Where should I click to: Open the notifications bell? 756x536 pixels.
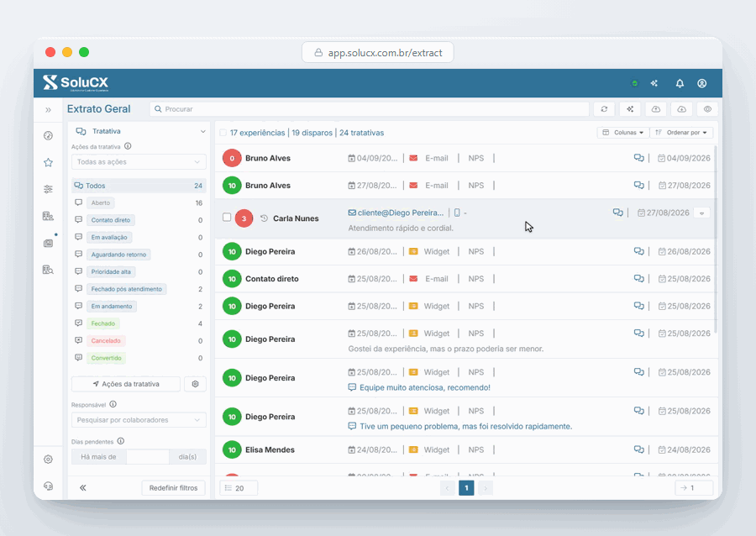(680, 83)
